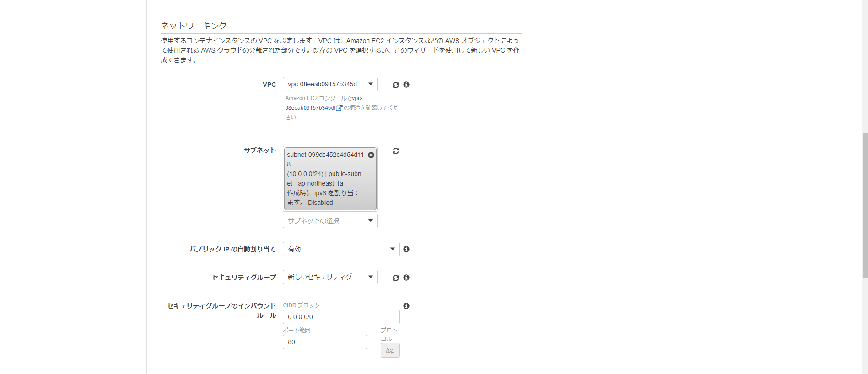Screen dimensions: 868x374
Task: Show inbound rule info icon
Action: tap(406, 306)
